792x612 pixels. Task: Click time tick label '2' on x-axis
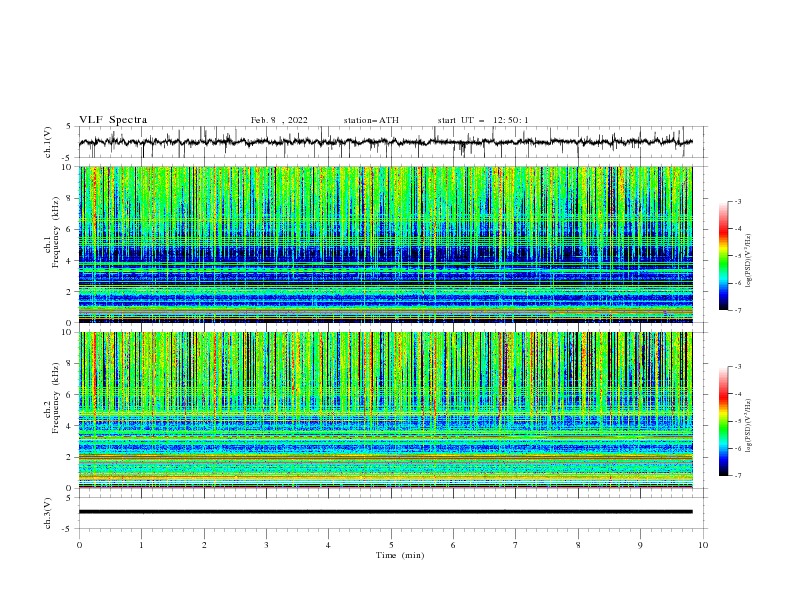tap(204, 545)
